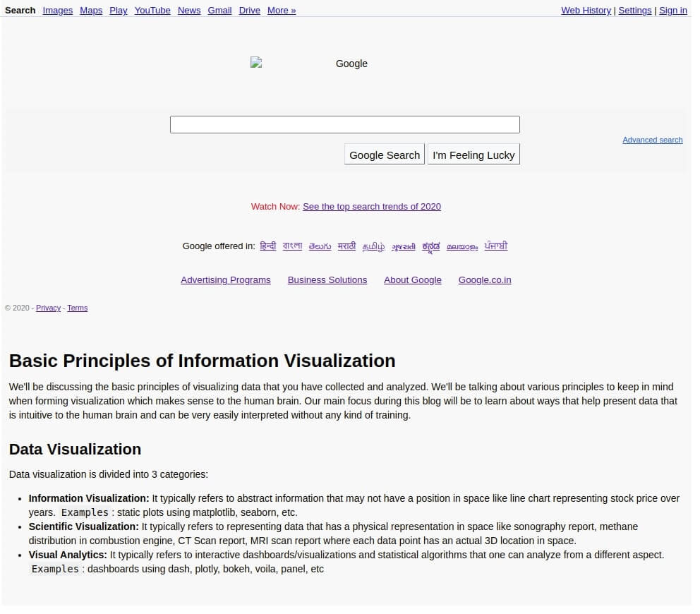The width and height of the screenshot is (700, 614).
Task: Click the Sign in link
Action: click(673, 11)
